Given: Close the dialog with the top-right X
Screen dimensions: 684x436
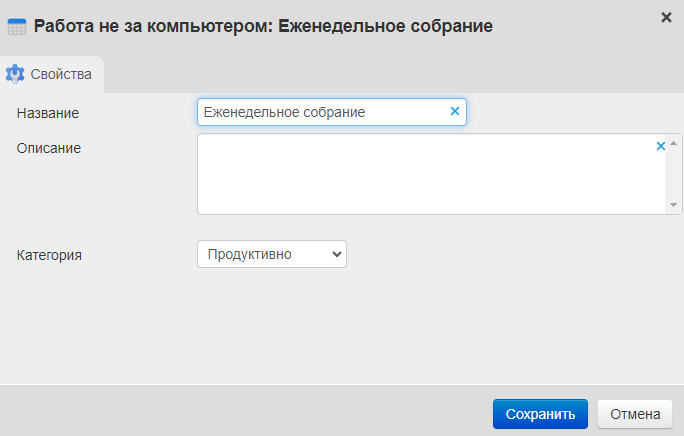Looking at the screenshot, I should [667, 17].
